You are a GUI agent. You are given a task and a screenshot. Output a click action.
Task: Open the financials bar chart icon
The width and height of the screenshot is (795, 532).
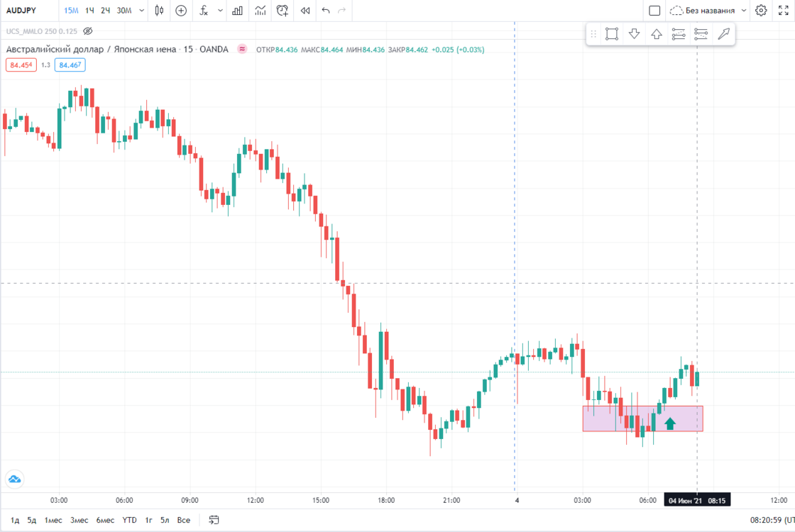(x=237, y=10)
